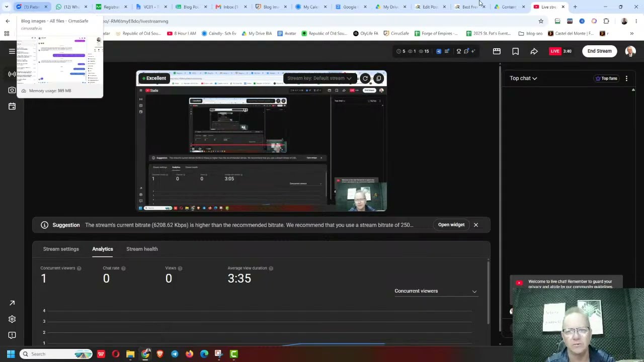This screenshot has width=644, height=362.
Task: Open Windows Start menu
Action: [x=11, y=354]
